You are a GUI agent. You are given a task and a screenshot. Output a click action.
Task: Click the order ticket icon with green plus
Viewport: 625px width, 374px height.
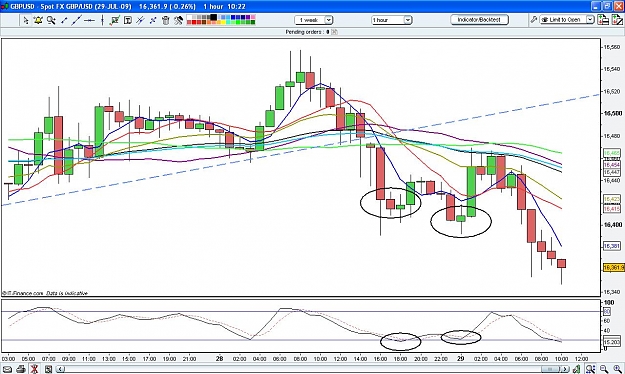pyautogui.click(x=603, y=20)
